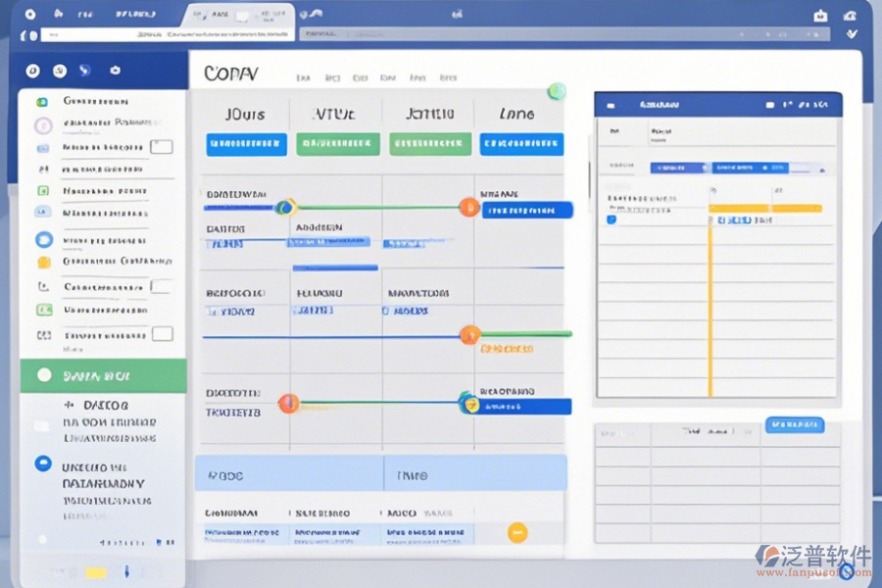Click the blue button above lower-right table
Viewport: 882px width, 588px height.
pos(795,424)
